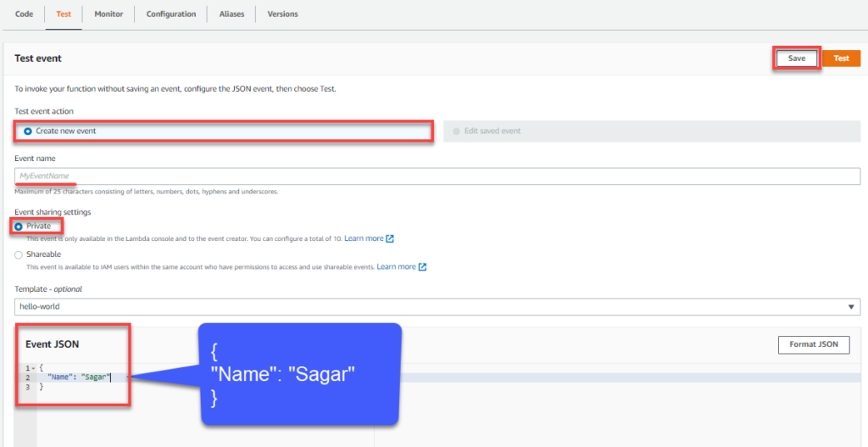This screenshot has width=868, height=447.
Task: Select the Edit saved event option
Action: click(457, 131)
